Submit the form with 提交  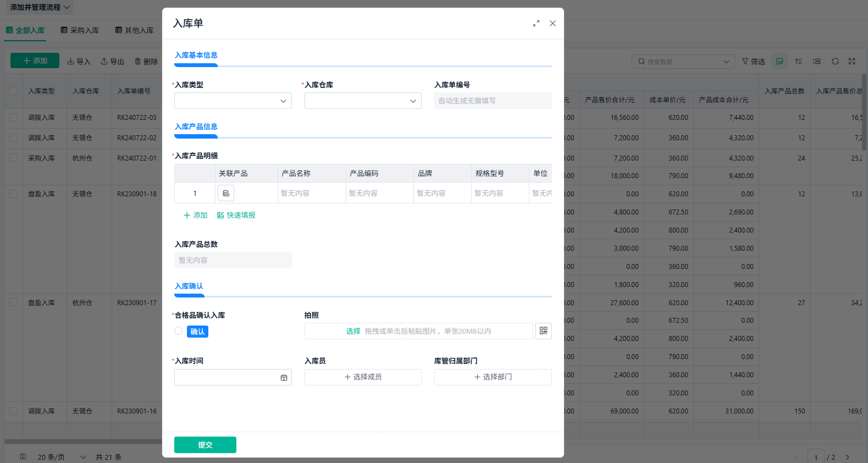[205, 445]
